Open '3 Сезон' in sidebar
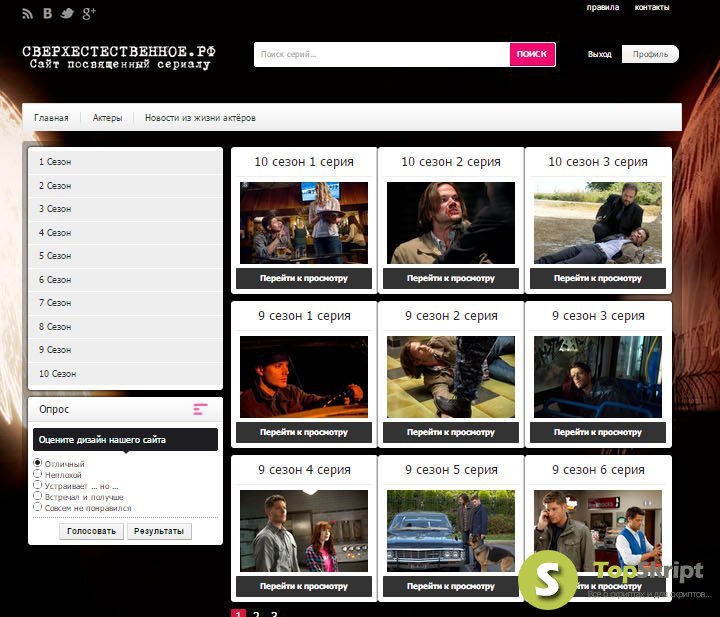This screenshot has width=720, height=617. 125,209
